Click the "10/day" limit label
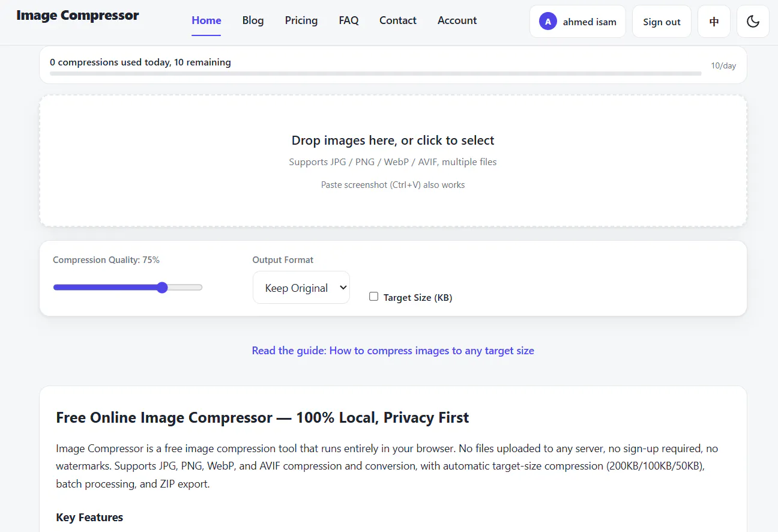 tap(723, 66)
